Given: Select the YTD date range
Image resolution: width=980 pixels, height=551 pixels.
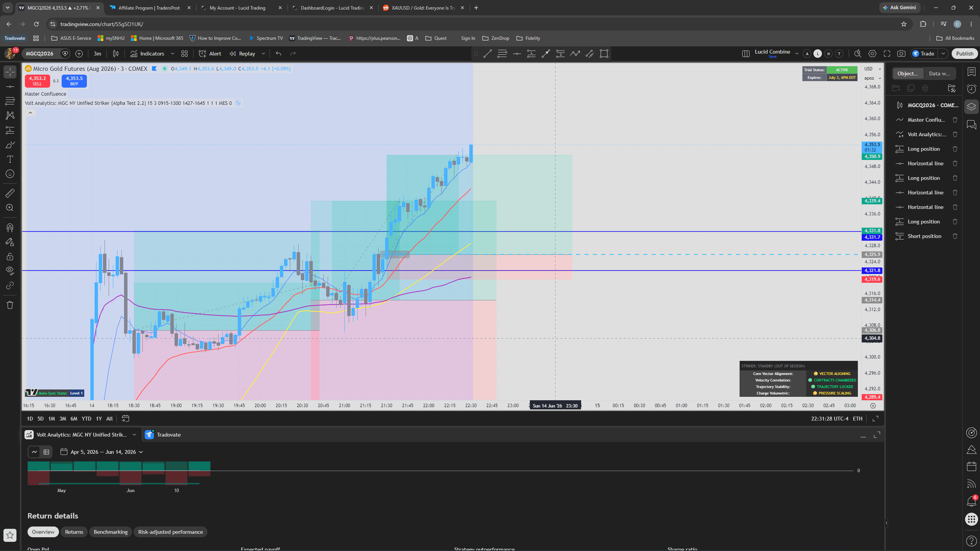Looking at the screenshot, I should click(x=87, y=419).
